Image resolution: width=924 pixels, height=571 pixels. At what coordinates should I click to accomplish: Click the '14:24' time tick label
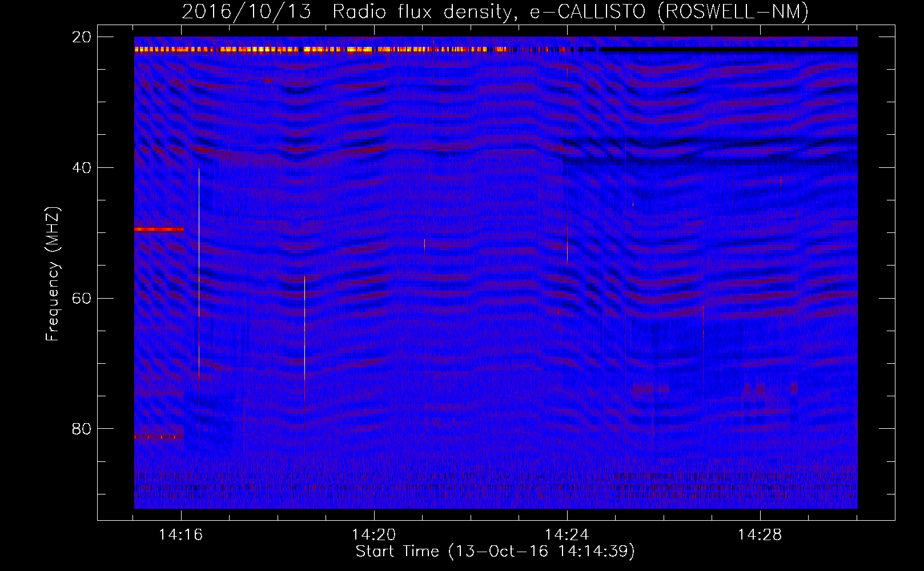click(567, 534)
